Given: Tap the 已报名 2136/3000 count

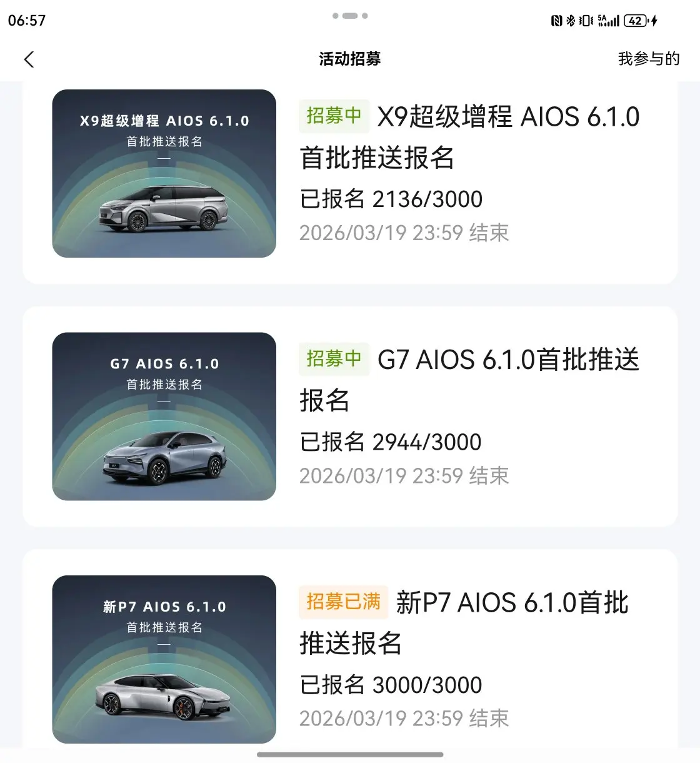Looking at the screenshot, I should (391, 200).
